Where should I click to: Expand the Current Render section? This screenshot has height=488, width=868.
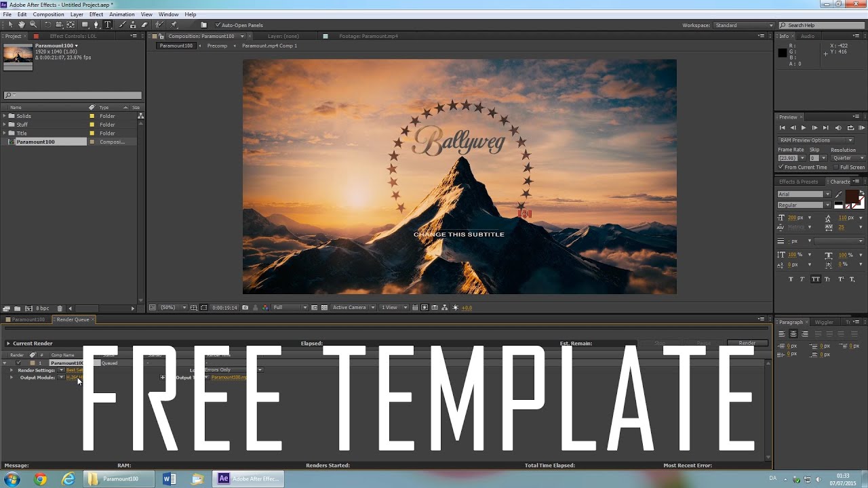pyautogui.click(x=8, y=344)
